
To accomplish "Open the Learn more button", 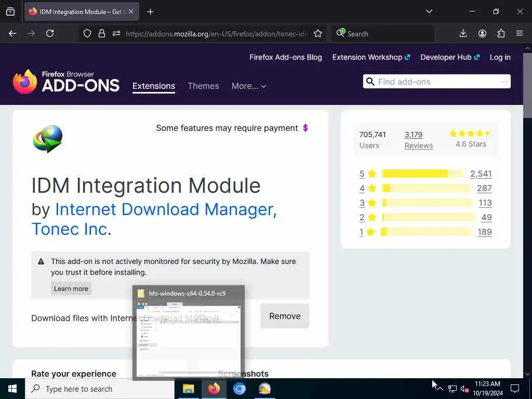I will [x=71, y=288].
